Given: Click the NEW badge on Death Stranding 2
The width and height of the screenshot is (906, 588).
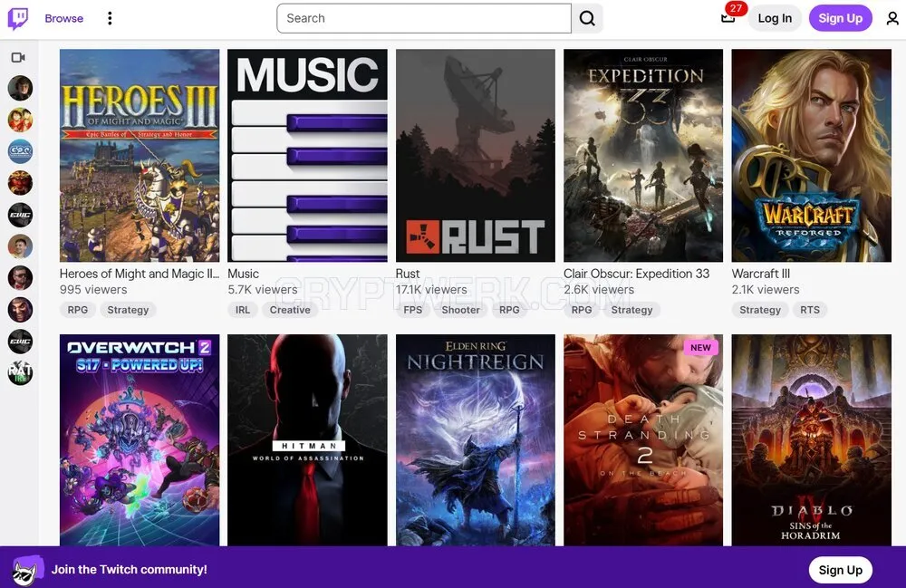Looking at the screenshot, I should click(700, 348).
